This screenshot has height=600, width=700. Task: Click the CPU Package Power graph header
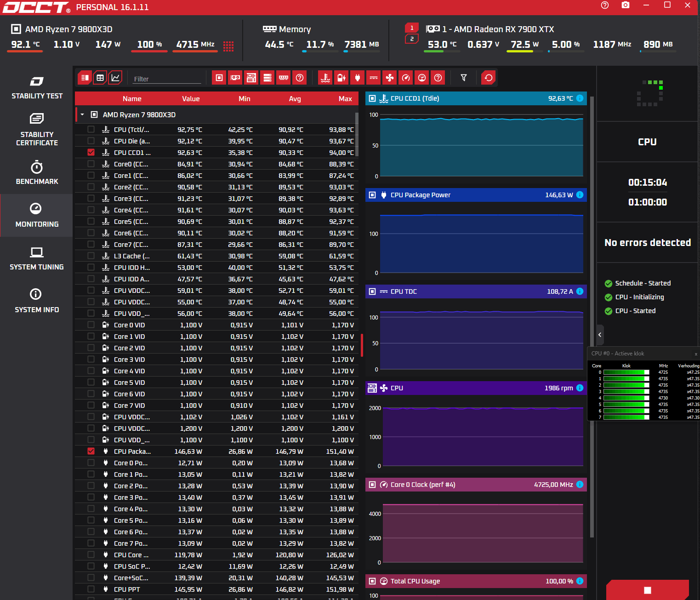476,195
